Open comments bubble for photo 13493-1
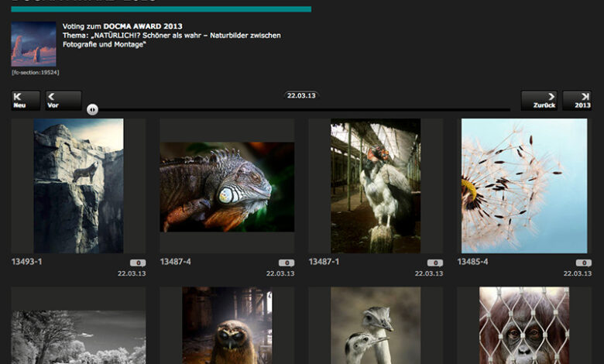 coord(138,263)
